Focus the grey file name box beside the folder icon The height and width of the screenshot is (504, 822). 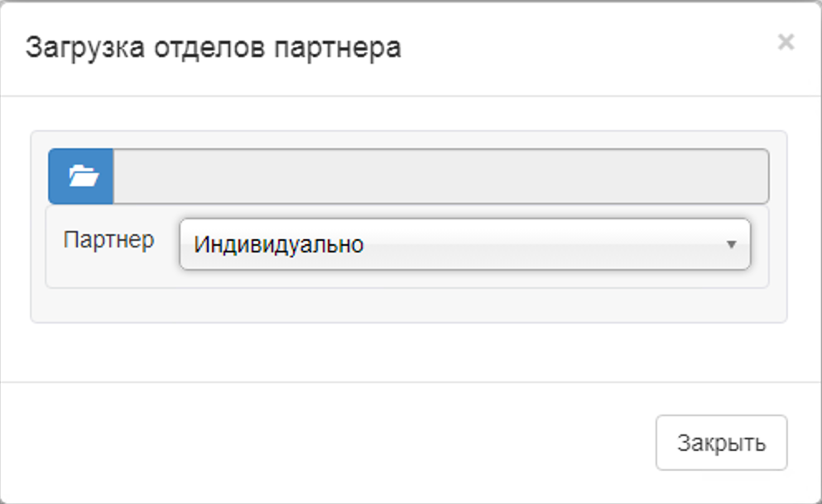tap(440, 176)
